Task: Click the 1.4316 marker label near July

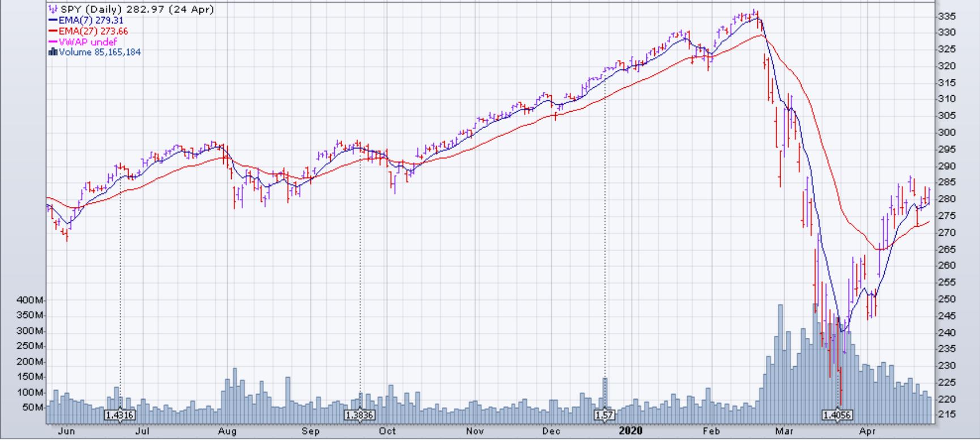Action: tap(120, 415)
